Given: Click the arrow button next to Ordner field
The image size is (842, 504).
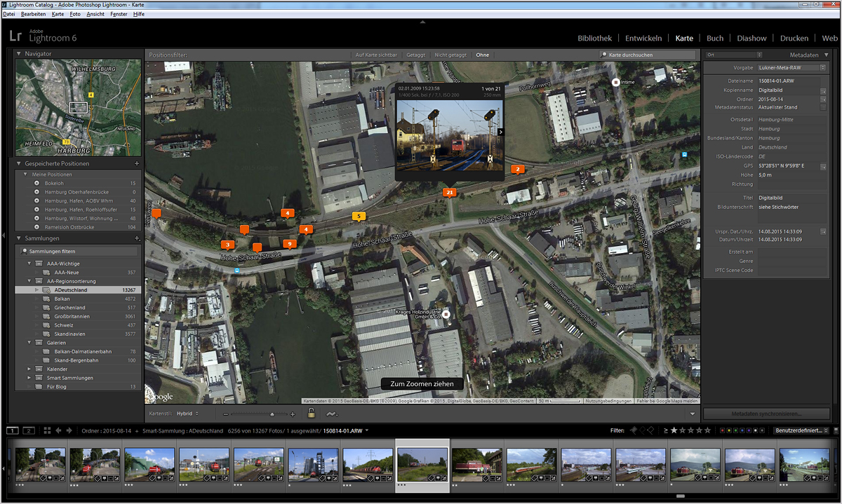Looking at the screenshot, I should 823,100.
